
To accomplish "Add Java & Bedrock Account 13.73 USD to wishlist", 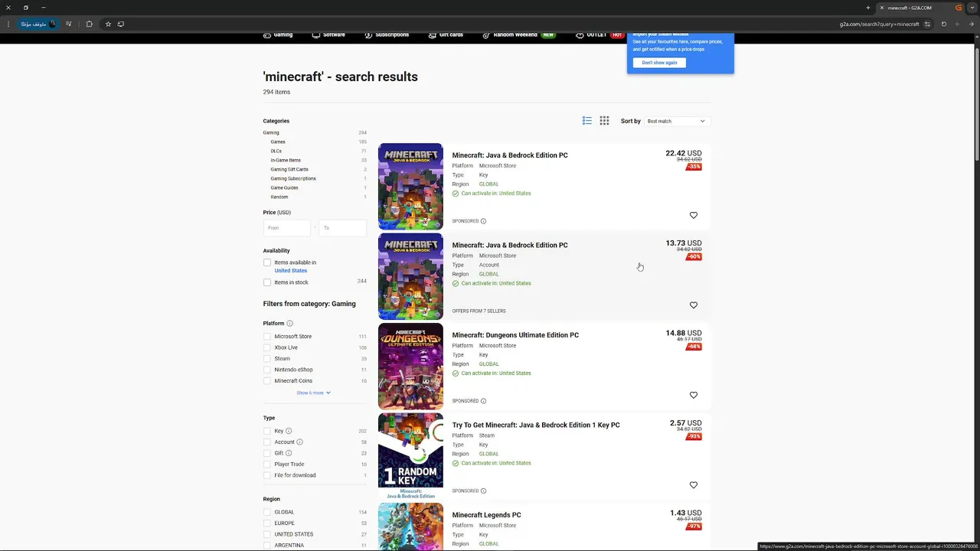I will pos(694,305).
